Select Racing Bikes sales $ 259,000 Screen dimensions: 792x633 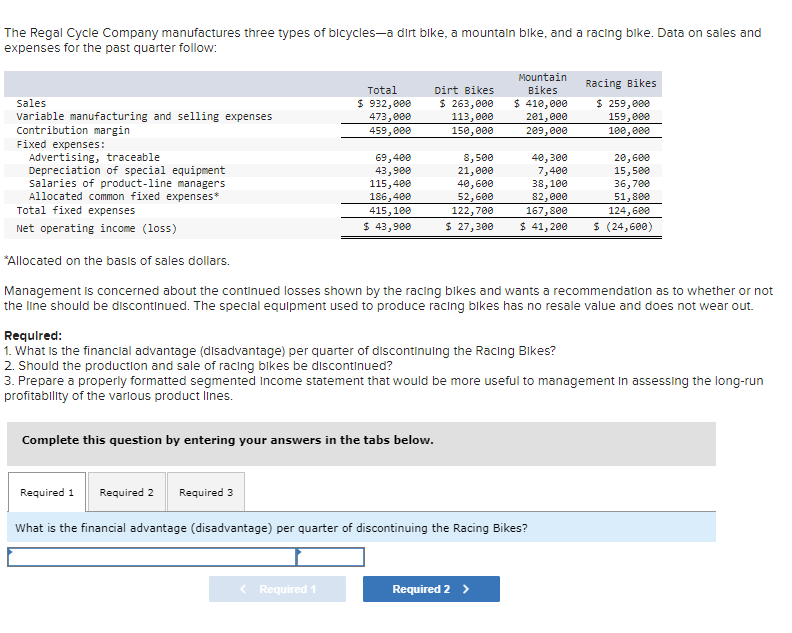tap(623, 104)
